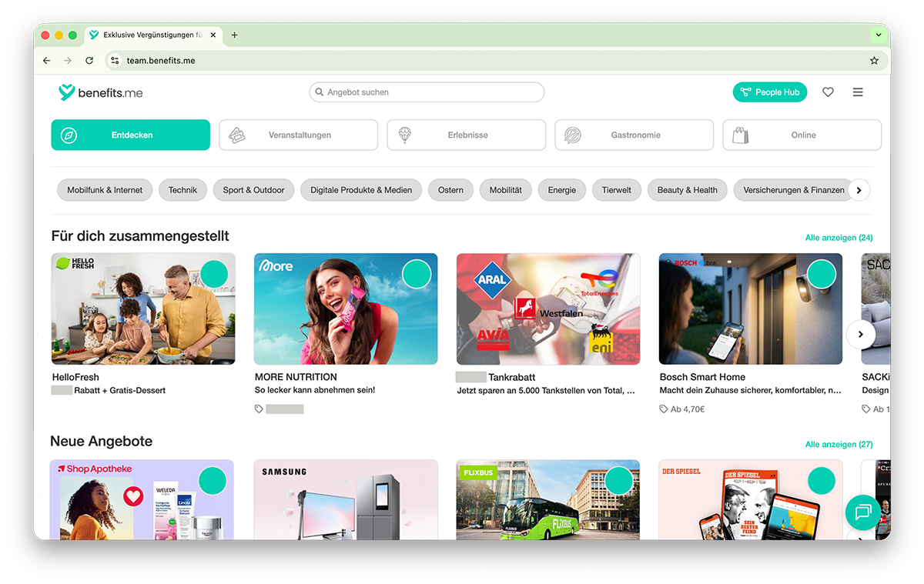Click 'So lecker kann abnehmen sein!' text
The image size is (924, 584).
[315, 390]
